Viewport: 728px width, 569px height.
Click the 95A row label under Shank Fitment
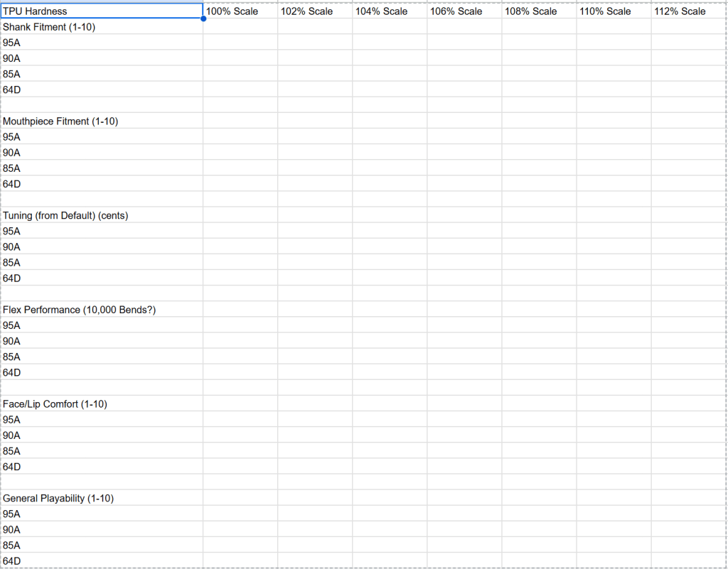pyautogui.click(x=102, y=43)
